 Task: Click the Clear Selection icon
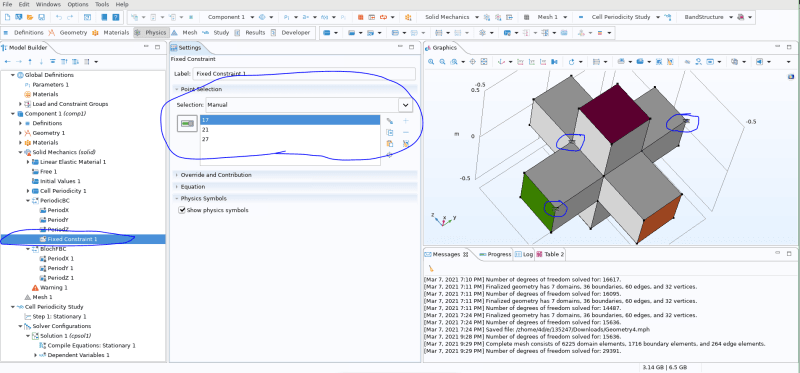click(x=406, y=143)
